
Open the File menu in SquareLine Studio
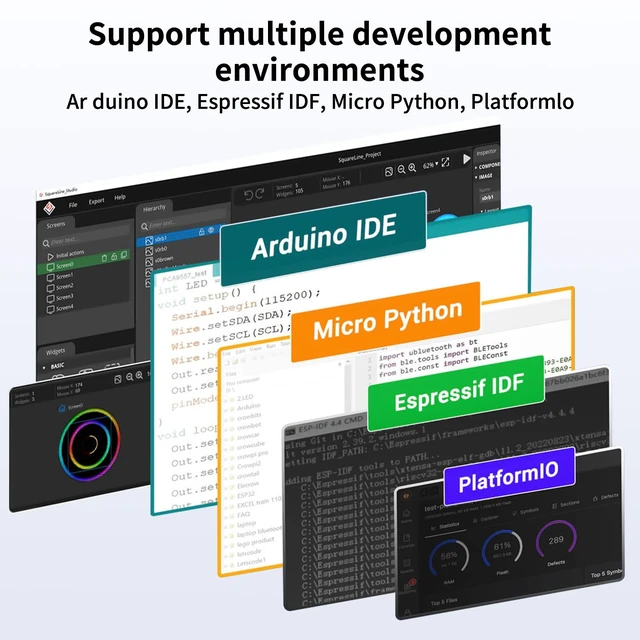click(x=73, y=204)
